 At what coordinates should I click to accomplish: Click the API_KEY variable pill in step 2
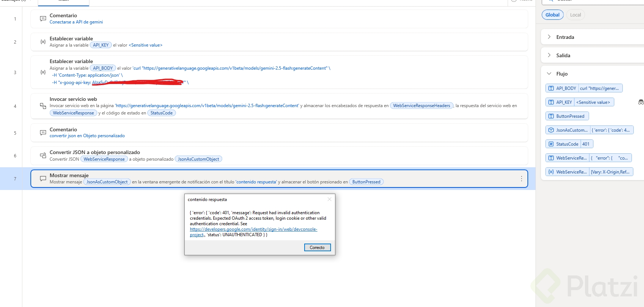tap(101, 45)
